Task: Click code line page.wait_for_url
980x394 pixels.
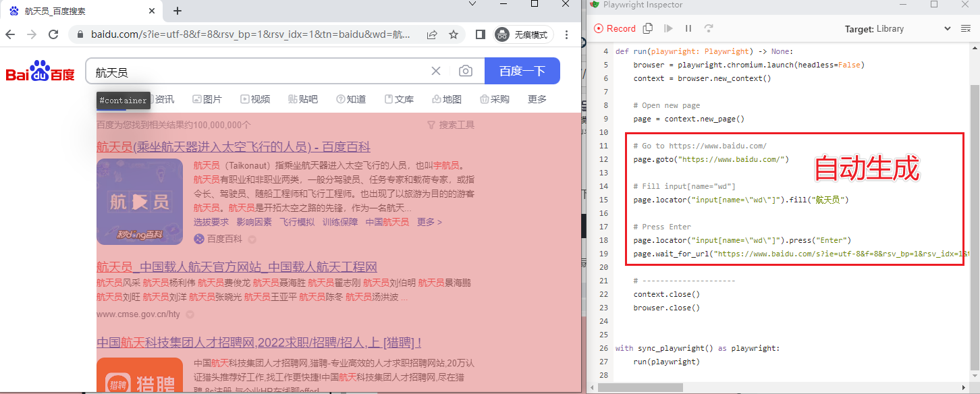Action: [800, 254]
